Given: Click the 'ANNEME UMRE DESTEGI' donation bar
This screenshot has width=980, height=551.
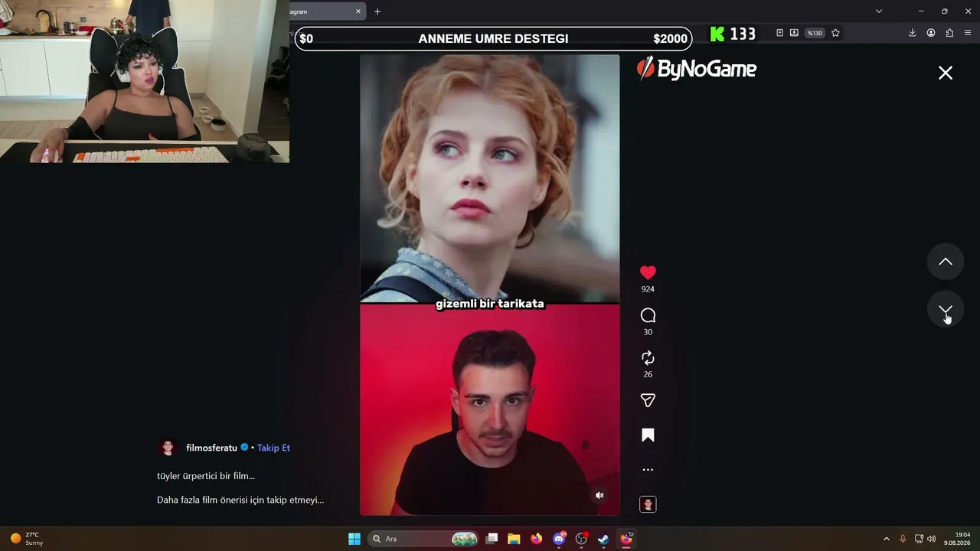Looking at the screenshot, I should pos(493,39).
